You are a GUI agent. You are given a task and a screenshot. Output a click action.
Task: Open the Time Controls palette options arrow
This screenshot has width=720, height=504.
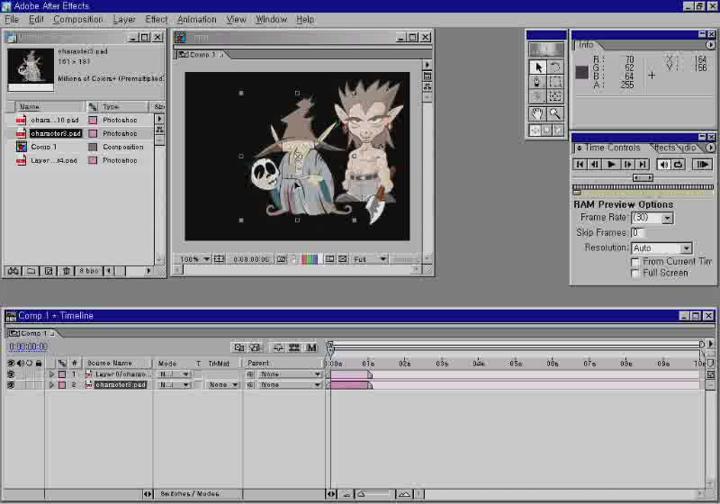click(710, 148)
